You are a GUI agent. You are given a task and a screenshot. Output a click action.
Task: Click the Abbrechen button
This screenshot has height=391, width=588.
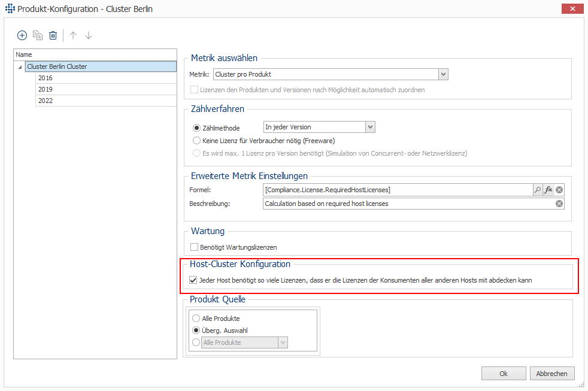click(552, 374)
